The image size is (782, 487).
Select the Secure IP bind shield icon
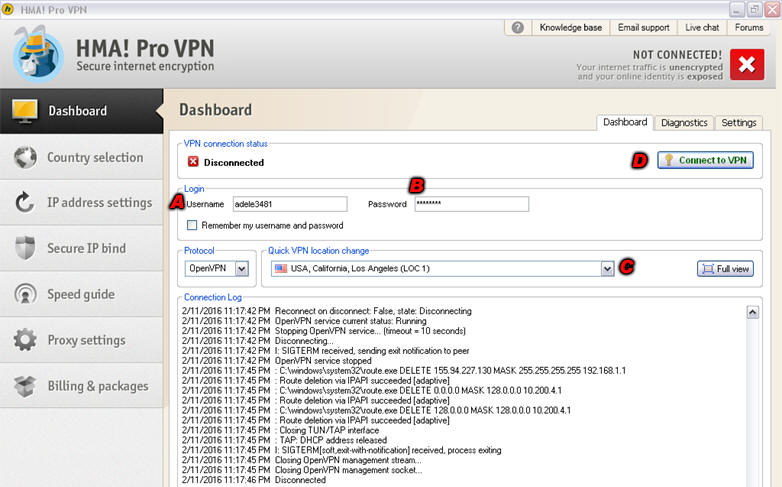click(x=25, y=249)
